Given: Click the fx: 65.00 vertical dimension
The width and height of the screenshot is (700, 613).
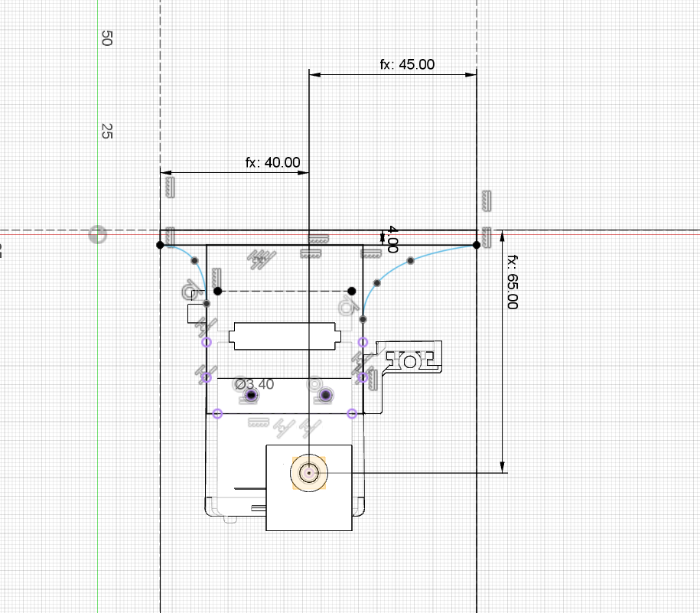Looking at the screenshot, I should (x=512, y=282).
